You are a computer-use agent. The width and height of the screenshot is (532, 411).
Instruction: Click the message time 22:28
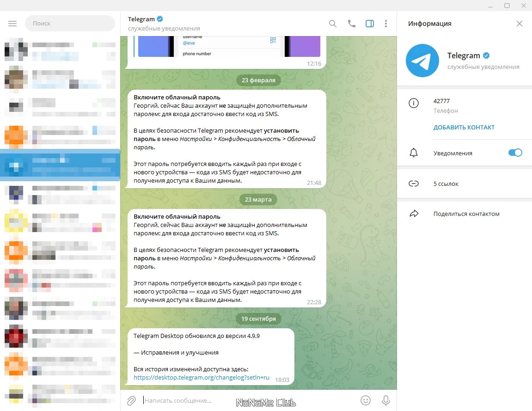click(x=314, y=302)
